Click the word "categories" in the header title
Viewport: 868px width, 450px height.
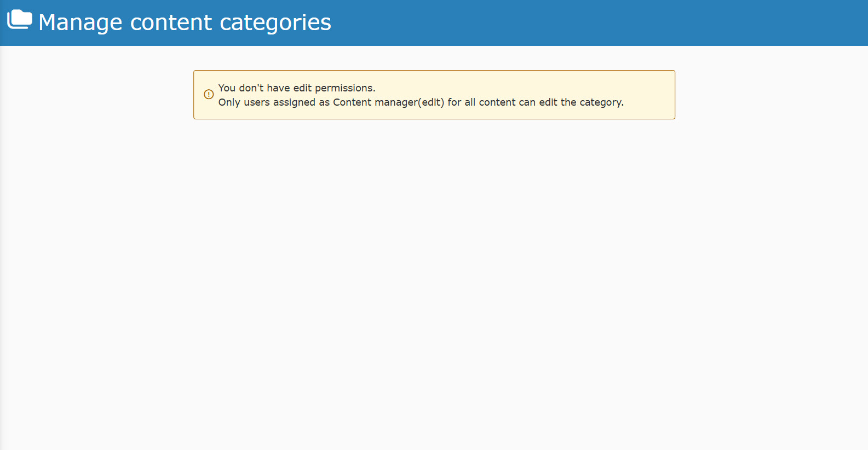point(275,22)
